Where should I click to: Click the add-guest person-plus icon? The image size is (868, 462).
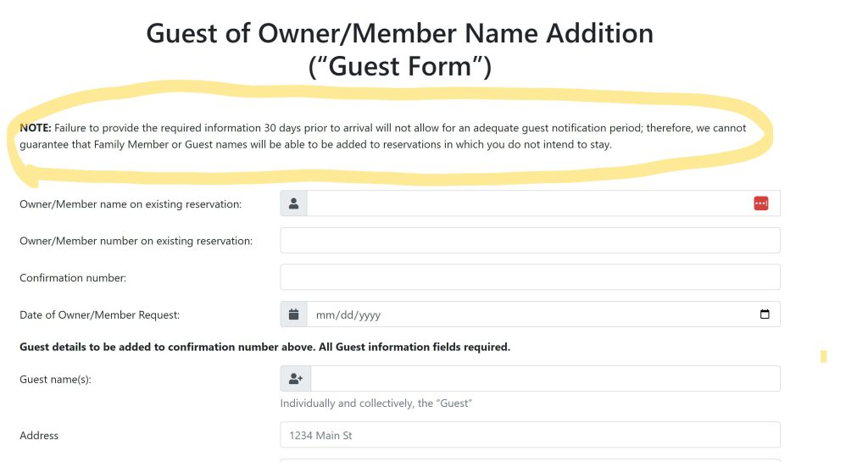pos(296,379)
